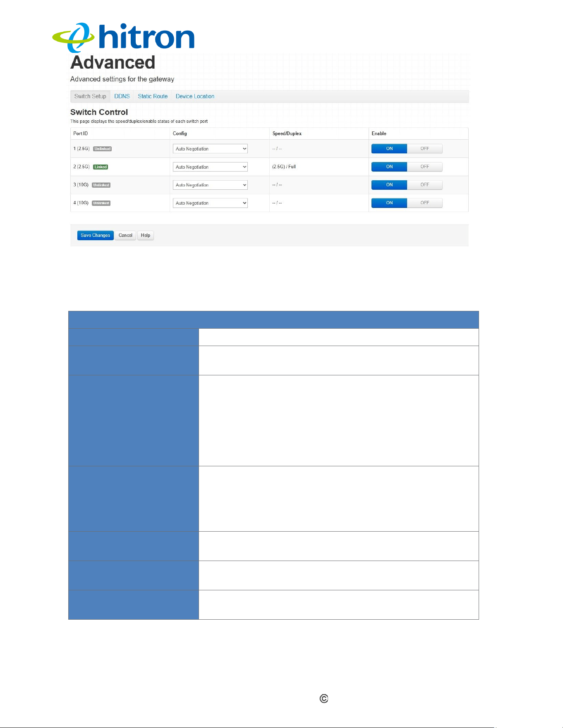Switch port 2 enable to OFF
Image resolution: width=563 pixels, height=728 pixels.
425,167
